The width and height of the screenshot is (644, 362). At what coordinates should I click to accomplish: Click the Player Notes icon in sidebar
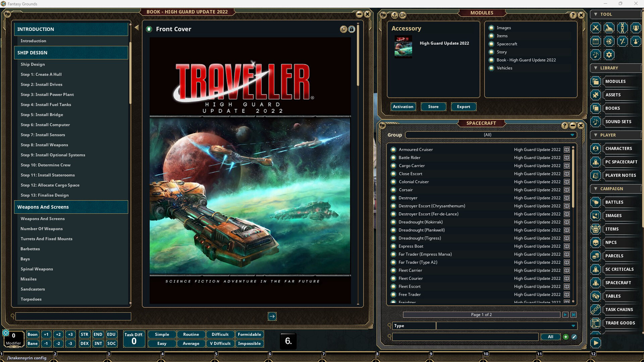[x=596, y=175]
